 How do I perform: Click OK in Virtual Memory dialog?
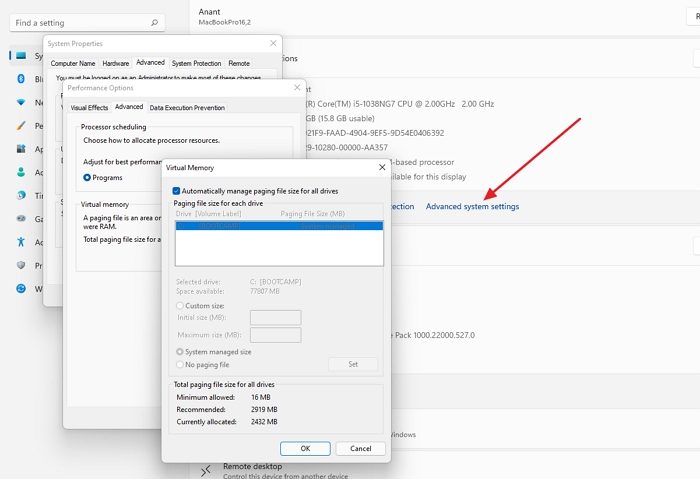305,449
